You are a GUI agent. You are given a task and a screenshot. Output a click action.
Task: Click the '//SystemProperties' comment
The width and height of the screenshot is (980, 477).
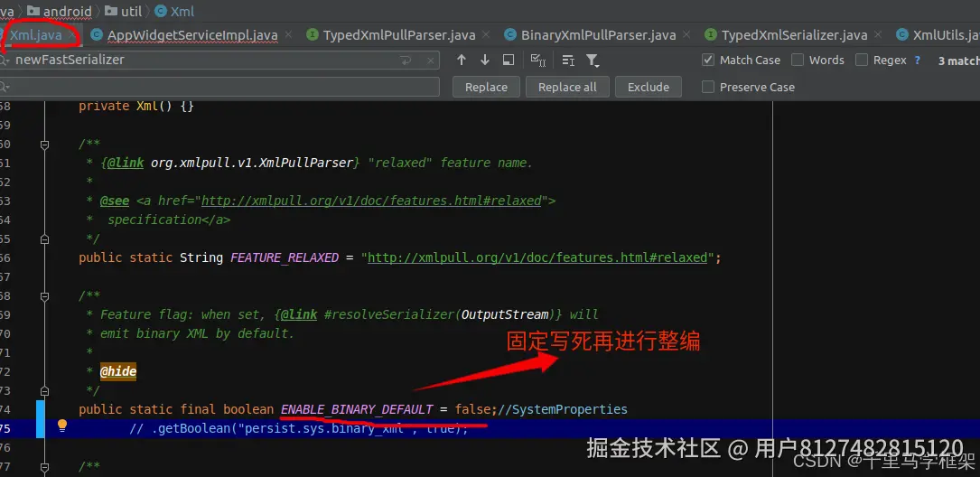[563, 409]
